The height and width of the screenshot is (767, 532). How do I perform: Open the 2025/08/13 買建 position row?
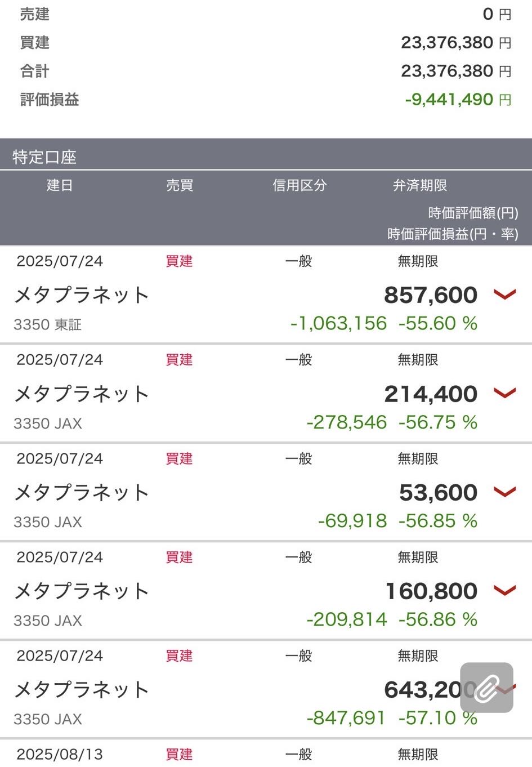point(266,754)
